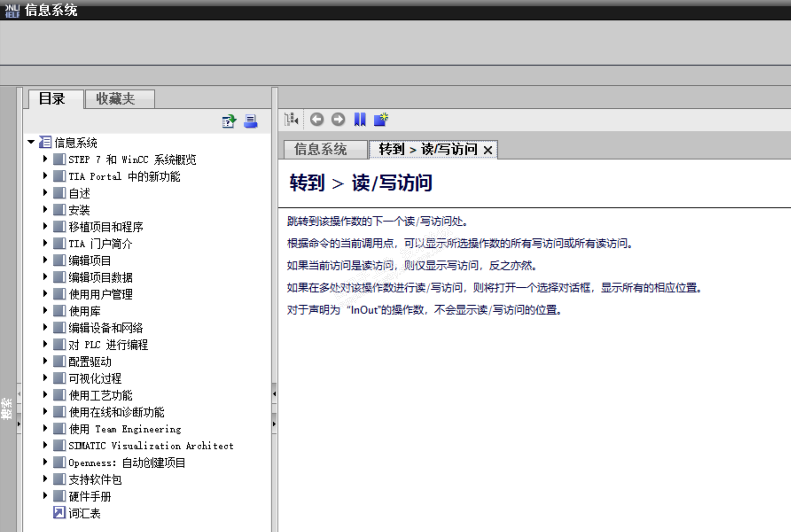The height and width of the screenshot is (532, 791).
Task: Expand the 安装 tree node
Action: click(x=45, y=209)
